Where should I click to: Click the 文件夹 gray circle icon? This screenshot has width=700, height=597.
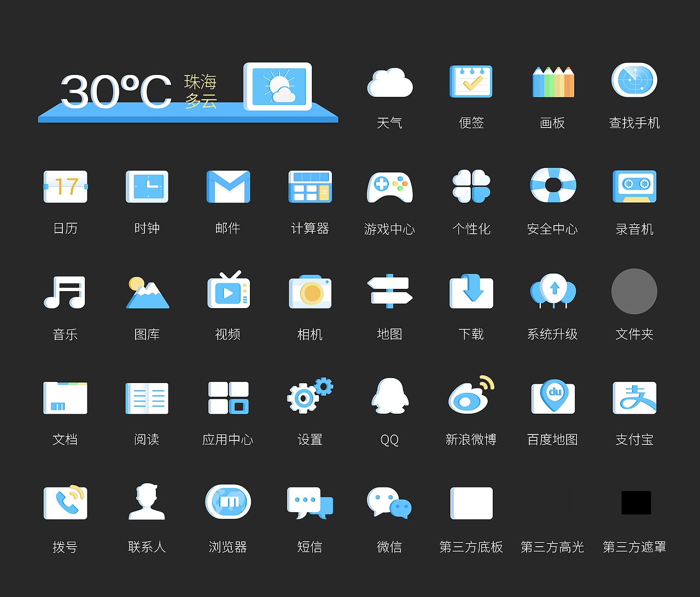(x=634, y=291)
